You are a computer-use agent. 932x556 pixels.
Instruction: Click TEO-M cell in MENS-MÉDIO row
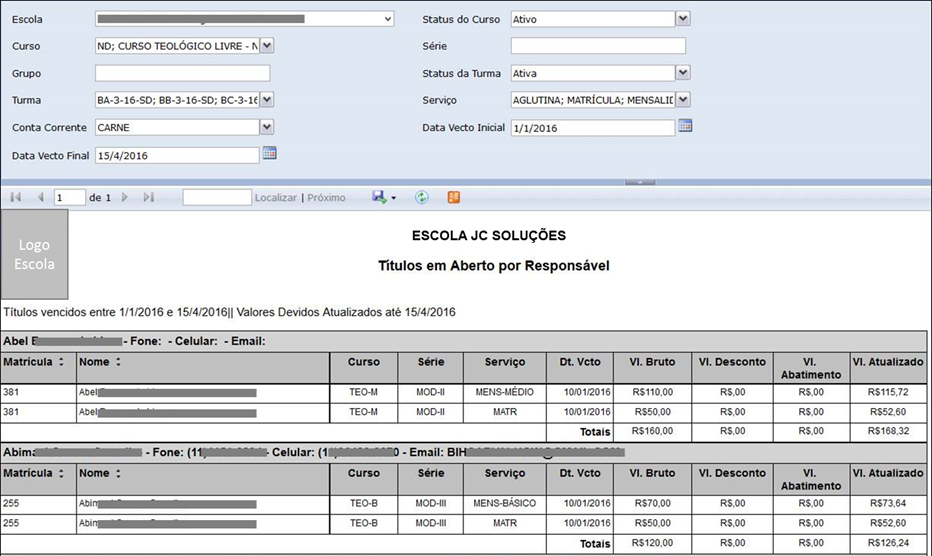point(364,392)
